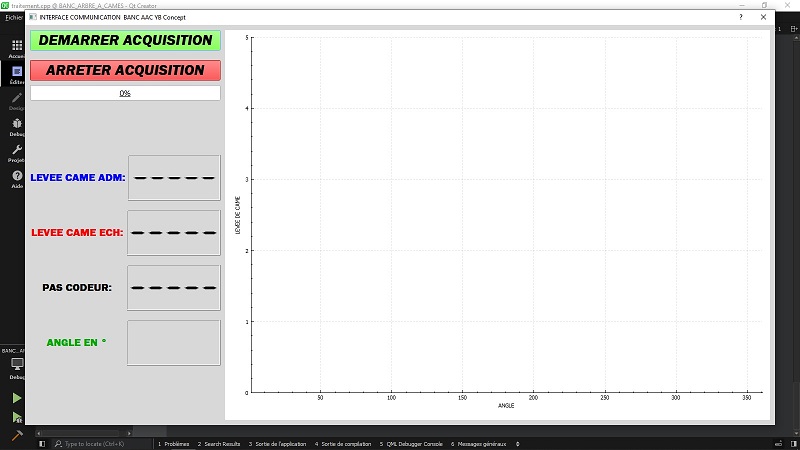Open the Problèmes output tab
Image resolution: width=800 pixels, height=450 pixels.
click(174, 443)
